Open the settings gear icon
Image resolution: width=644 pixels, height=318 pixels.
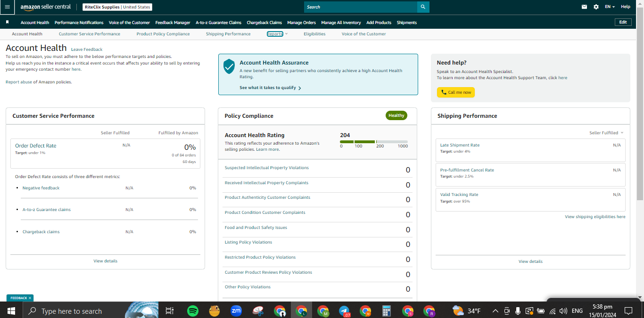pos(596,7)
